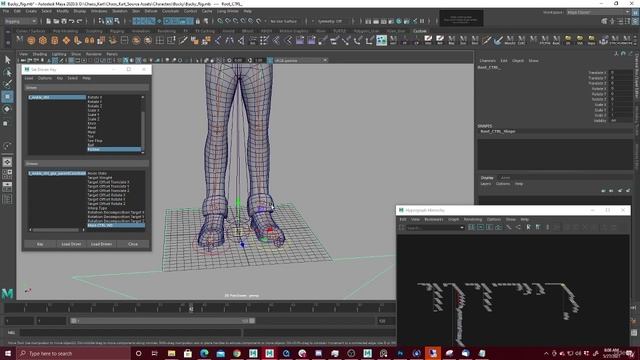640x360 pixels.
Task: Click the first orange joint icon on shelf
Action: pos(31,40)
